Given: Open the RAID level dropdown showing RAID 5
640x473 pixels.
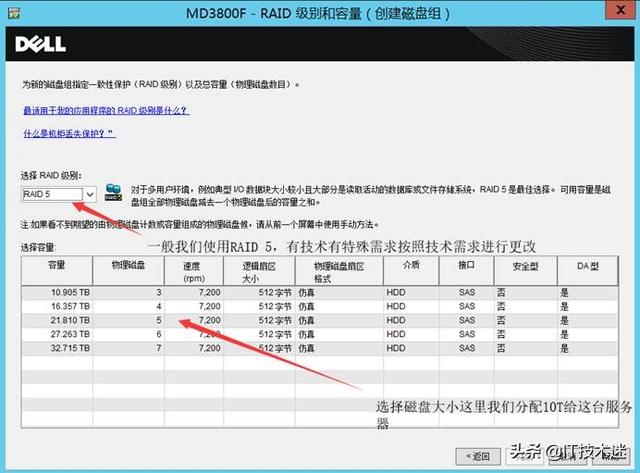Looking at the screenshot, I should (x=58, y=194).
